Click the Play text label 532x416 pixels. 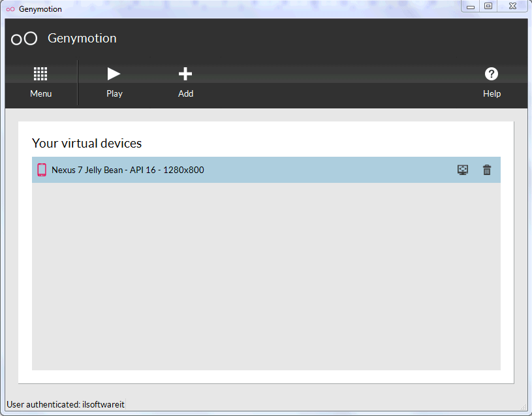(x=114, y=93)
